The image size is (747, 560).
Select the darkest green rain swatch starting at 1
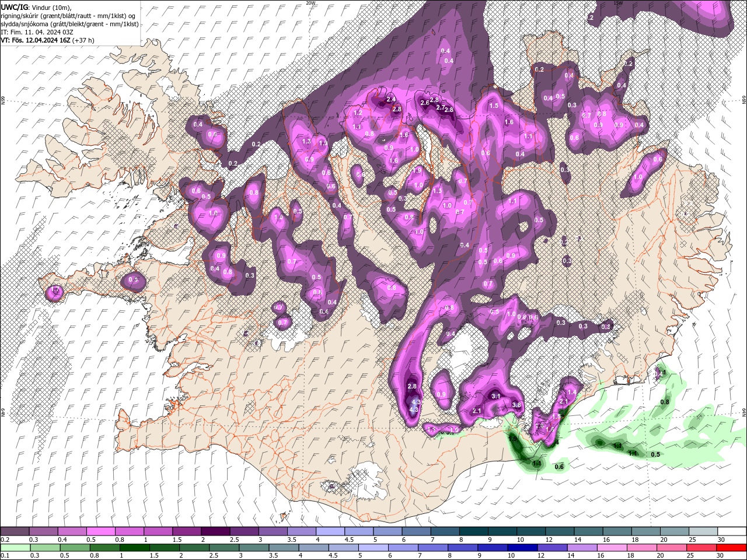click(x=134, y=548)
